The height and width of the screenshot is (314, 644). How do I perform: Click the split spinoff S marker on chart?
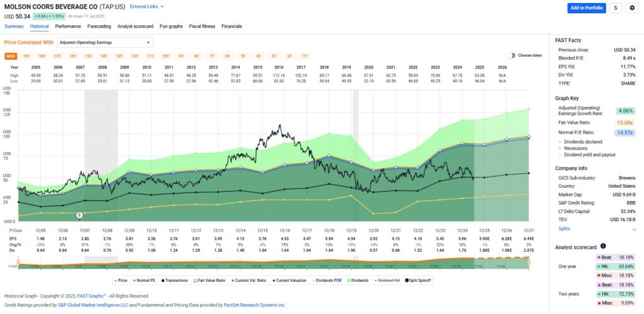click(80, 215)
